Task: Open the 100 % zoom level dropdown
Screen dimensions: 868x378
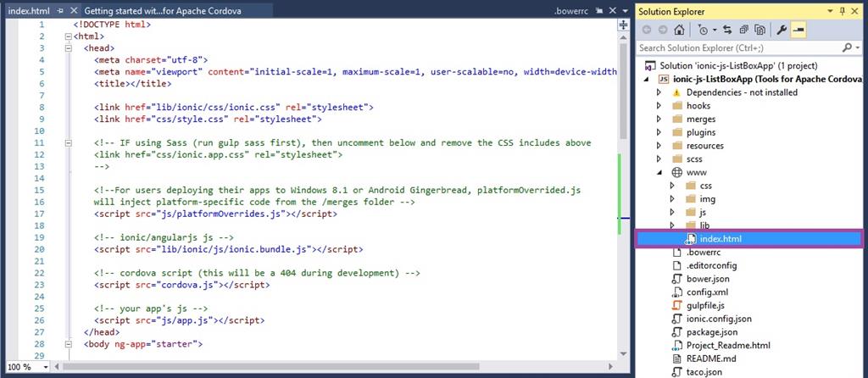Action: click(x=45, y=367)
